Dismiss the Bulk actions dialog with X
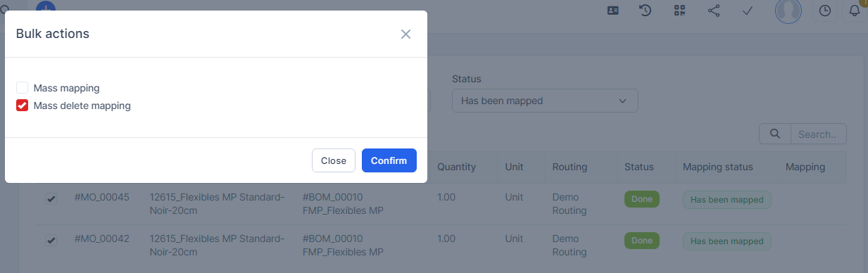The image size is (868, 273). point(405,34)
